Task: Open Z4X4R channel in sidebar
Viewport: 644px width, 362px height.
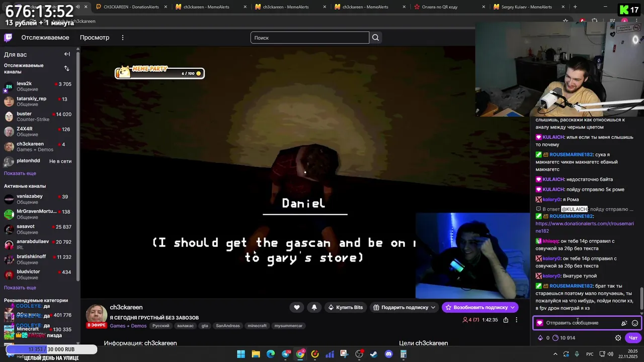Action: [x=38, y=132]
